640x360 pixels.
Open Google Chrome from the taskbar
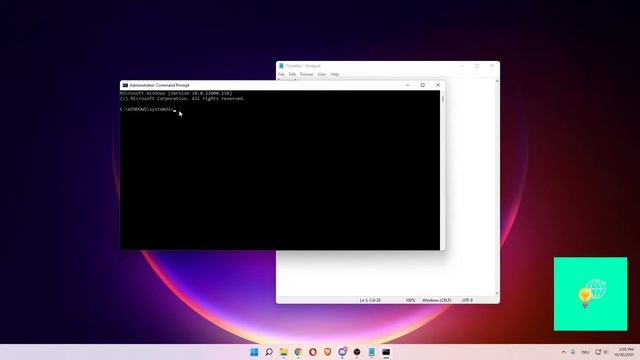[x=298, y=352]
